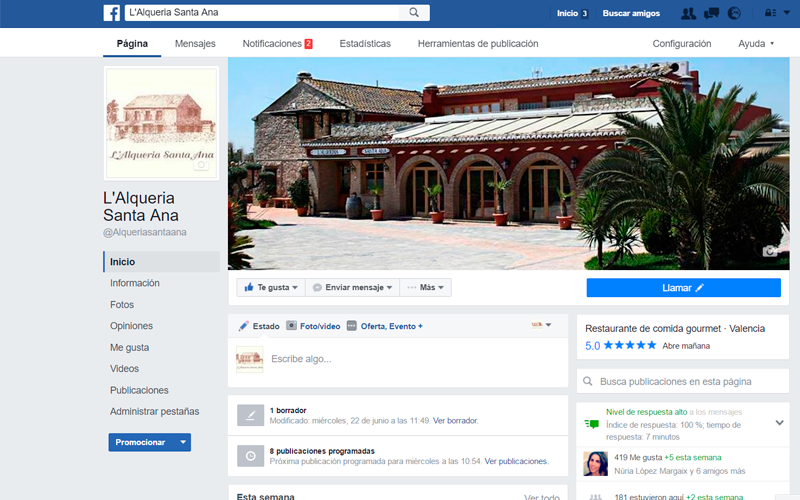Open the Enviar mensaje dropdown
This screenshot has width=800, height=500.
pyautogui.click(x=353, y=287)
